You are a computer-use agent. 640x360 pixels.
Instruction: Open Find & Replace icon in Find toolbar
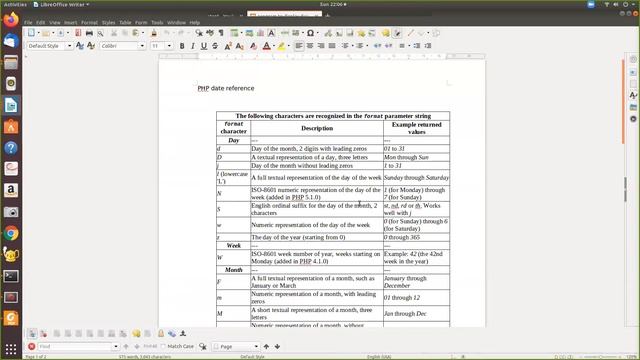[203, 347]
